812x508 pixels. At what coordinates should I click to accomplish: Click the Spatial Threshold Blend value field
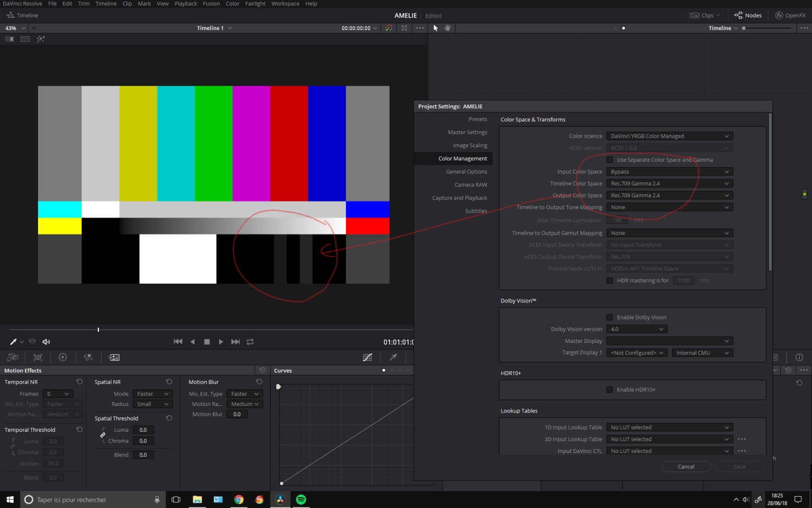click(x=143, y=455)
